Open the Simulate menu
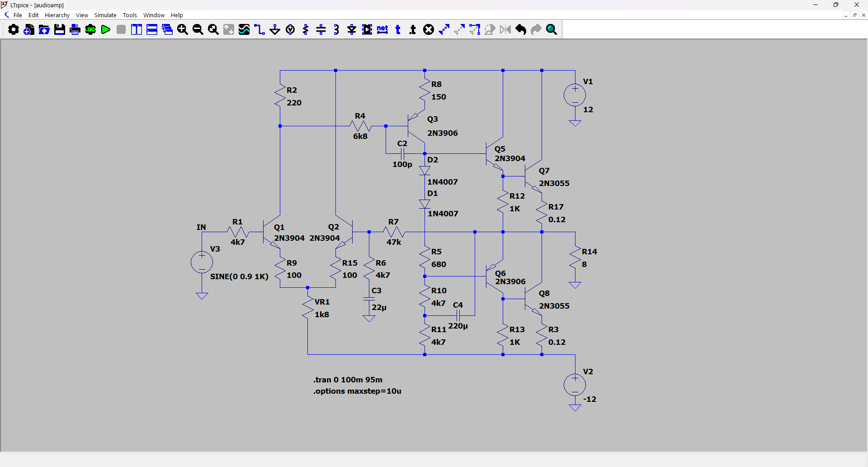 pos(105,15)
